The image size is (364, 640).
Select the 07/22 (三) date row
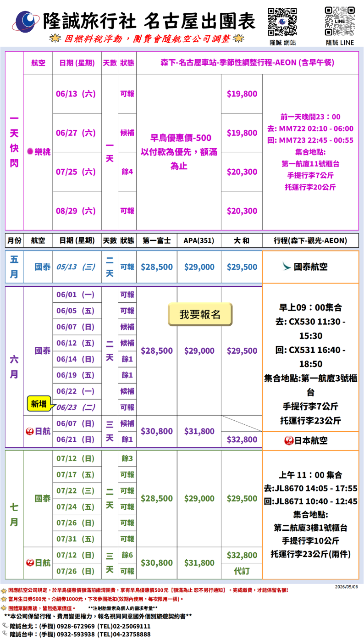[x=76, y=490]
